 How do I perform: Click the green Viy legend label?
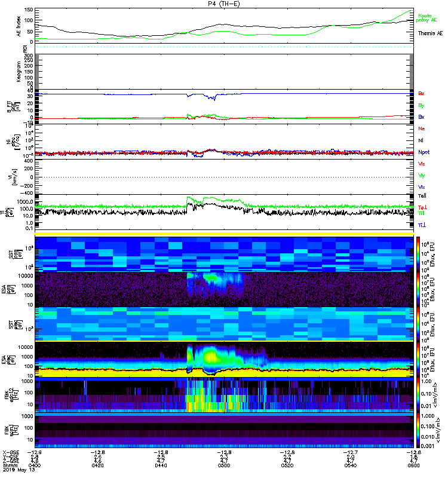coord(422,176)
